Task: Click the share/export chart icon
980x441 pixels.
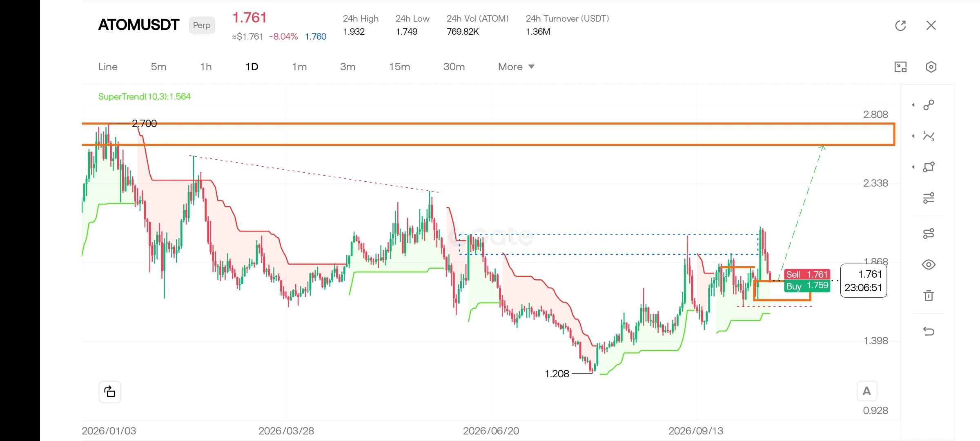Action: tap(110, 392)
